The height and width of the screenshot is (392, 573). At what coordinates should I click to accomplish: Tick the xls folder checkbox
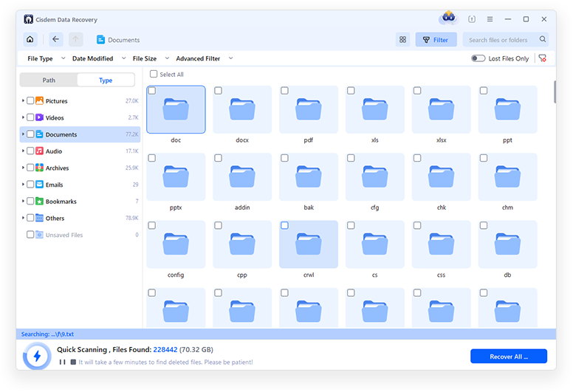pos(351,91)
